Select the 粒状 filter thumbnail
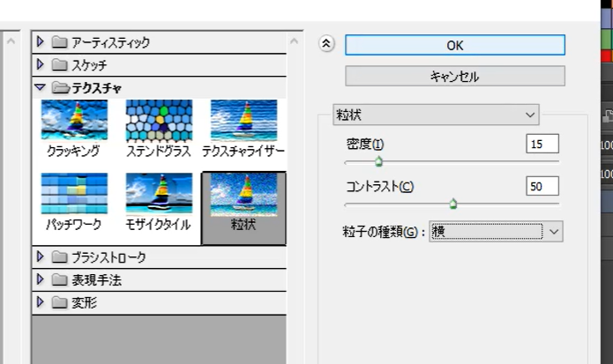 click(x=243, y=194)
